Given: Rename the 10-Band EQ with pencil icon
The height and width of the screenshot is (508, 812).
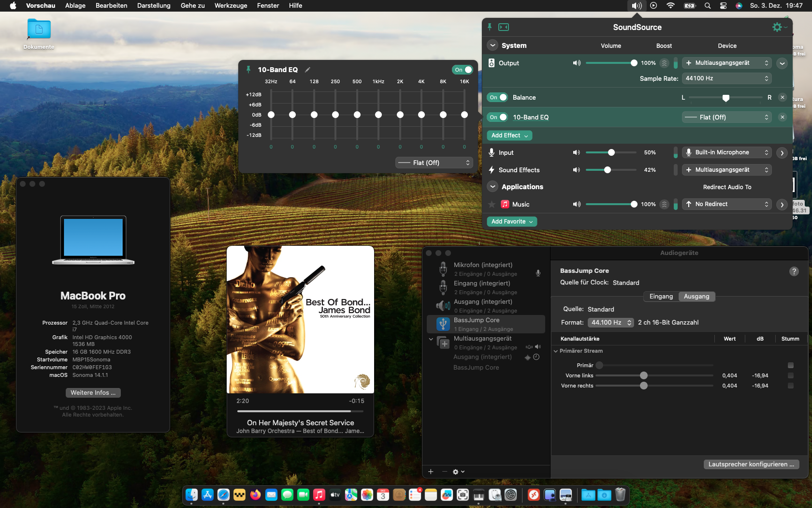Looking at the screenshot, I should (x=307, y=70).
